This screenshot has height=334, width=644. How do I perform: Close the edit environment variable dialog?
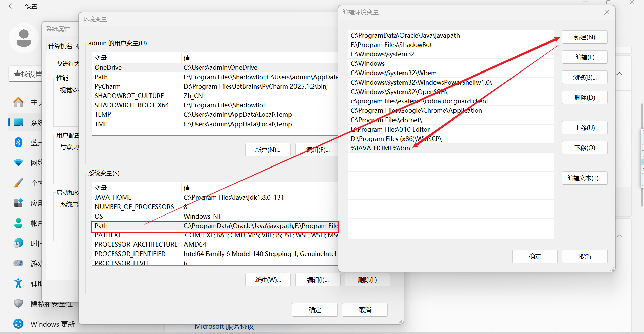(607, 12)
